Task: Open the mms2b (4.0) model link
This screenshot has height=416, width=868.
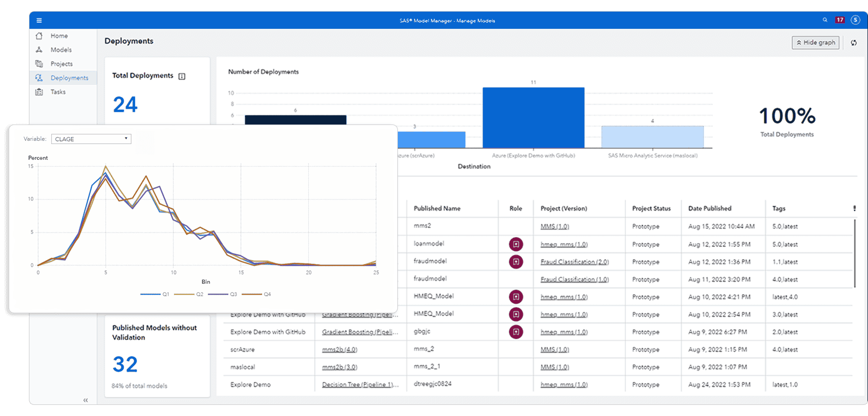Action: [x=339, y=349]
